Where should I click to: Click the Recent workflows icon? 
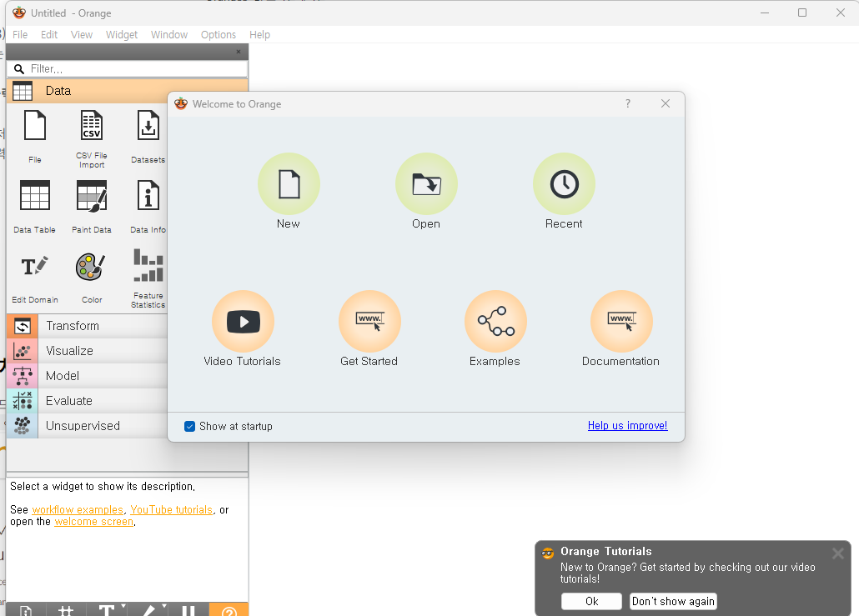pyautogui.click(x=564, y=184)
